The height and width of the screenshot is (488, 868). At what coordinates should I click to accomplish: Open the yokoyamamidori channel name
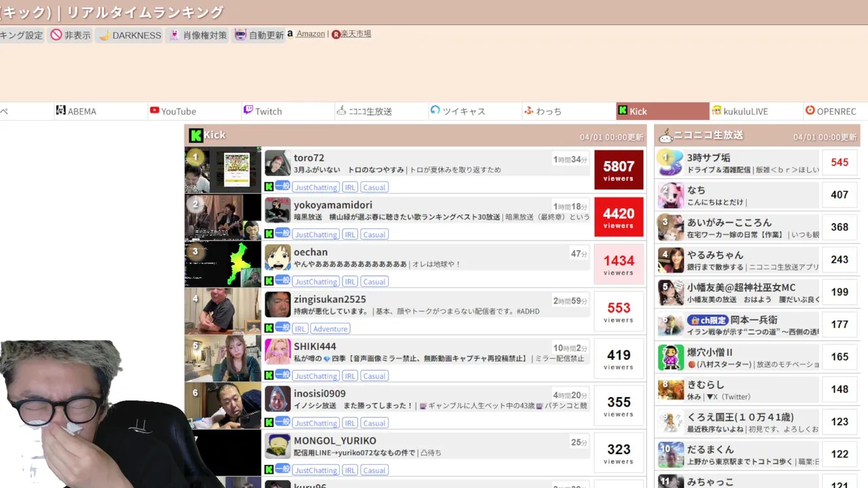(x=333, y=205)
